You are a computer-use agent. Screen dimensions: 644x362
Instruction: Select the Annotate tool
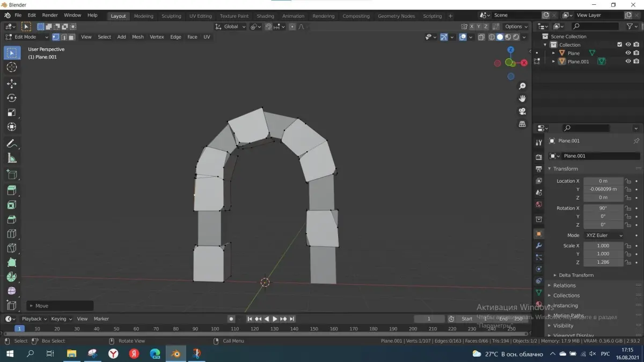tap(12, 144)
